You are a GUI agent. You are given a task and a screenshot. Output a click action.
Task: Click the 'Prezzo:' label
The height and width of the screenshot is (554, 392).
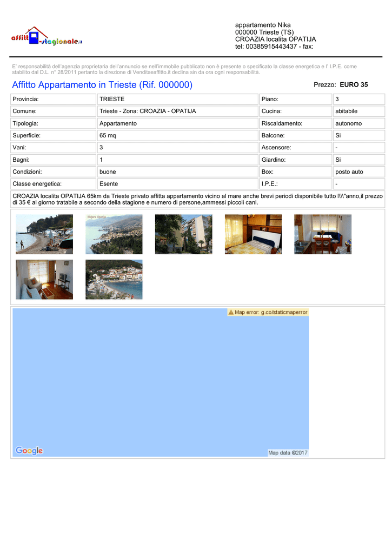tap(324, 85)
